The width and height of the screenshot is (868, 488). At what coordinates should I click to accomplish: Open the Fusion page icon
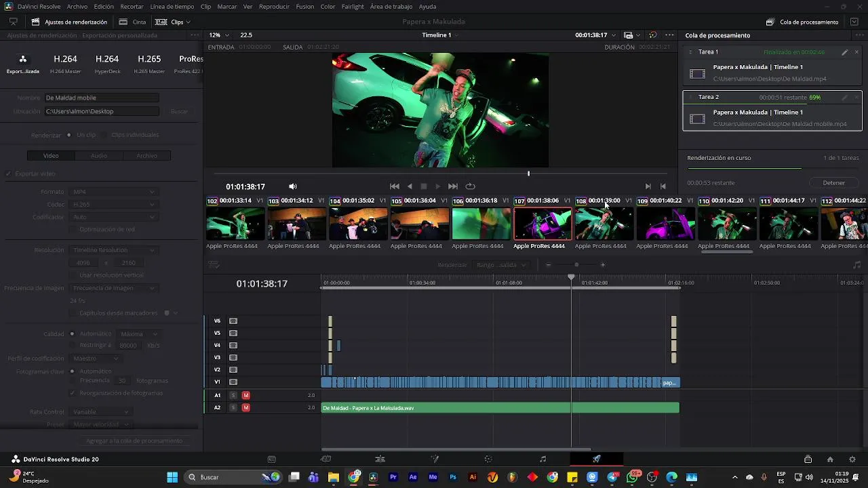point(435,459)
